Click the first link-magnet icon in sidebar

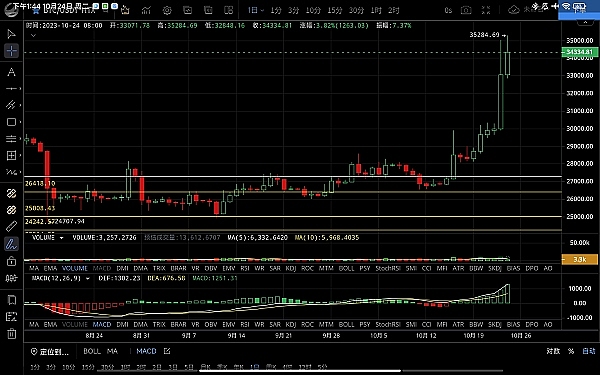[x=11, y=193]
